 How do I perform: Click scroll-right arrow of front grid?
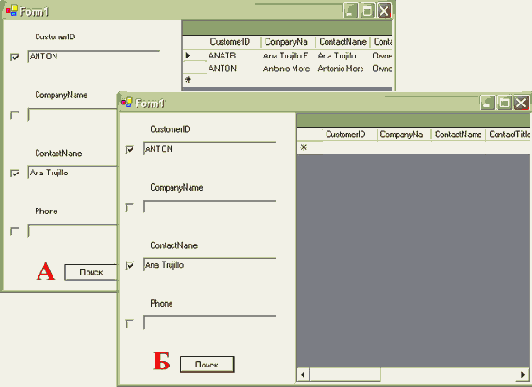click(523, 375)
